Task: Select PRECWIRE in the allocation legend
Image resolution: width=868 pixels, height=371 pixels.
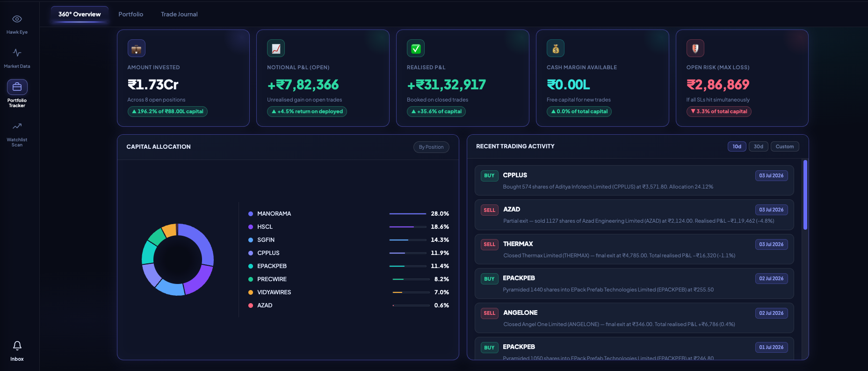Action: pos(272,279)
